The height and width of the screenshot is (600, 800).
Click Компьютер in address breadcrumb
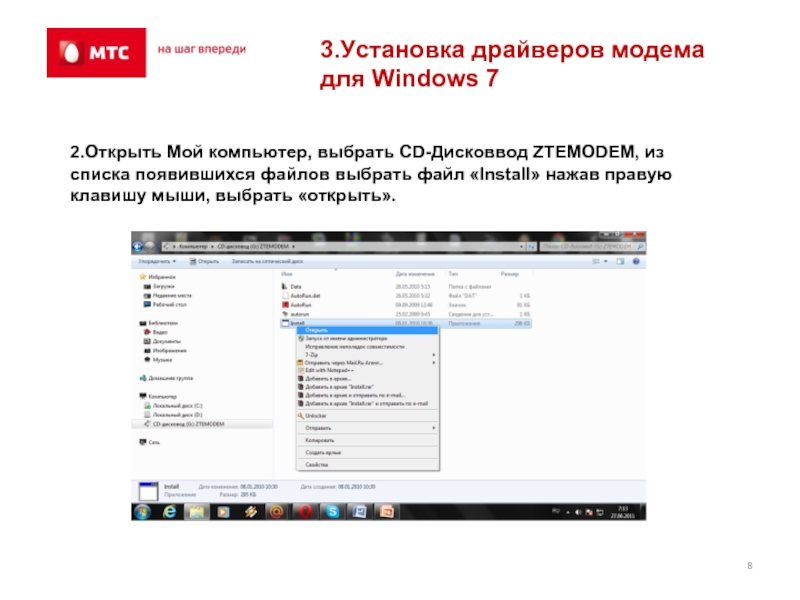[x=193, y=246]
